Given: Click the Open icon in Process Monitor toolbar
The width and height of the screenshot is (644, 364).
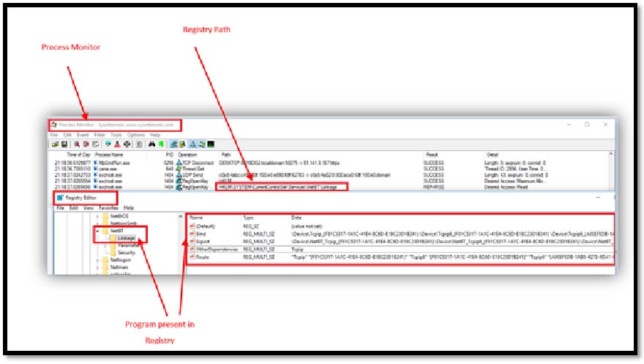Looking at the screenshot, I should tap(55, 144).
